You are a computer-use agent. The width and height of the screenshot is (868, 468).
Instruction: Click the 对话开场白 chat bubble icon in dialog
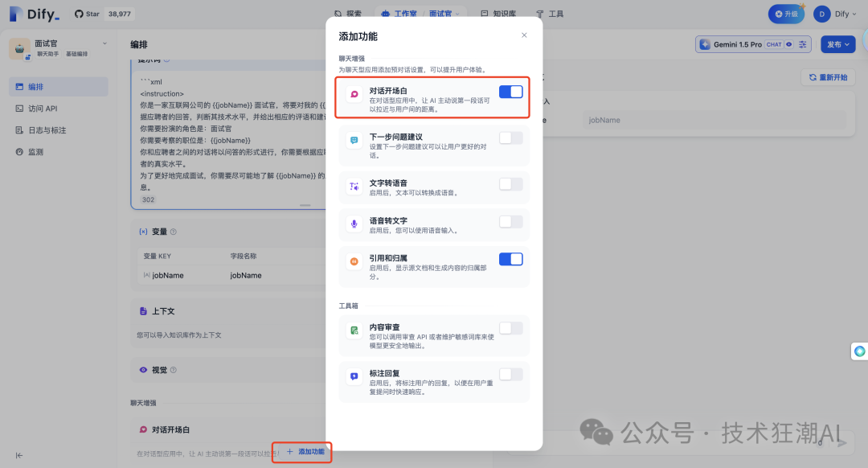click(354, 94)
